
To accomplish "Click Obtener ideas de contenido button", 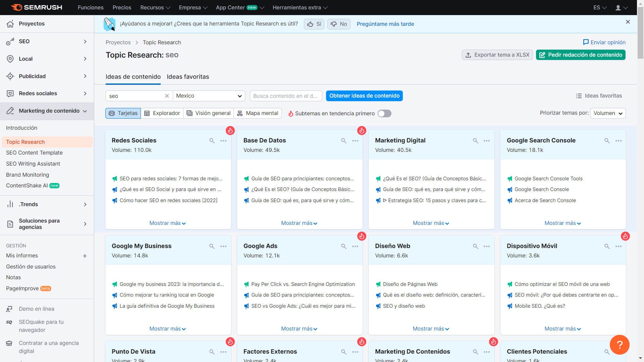I will 365,96.
